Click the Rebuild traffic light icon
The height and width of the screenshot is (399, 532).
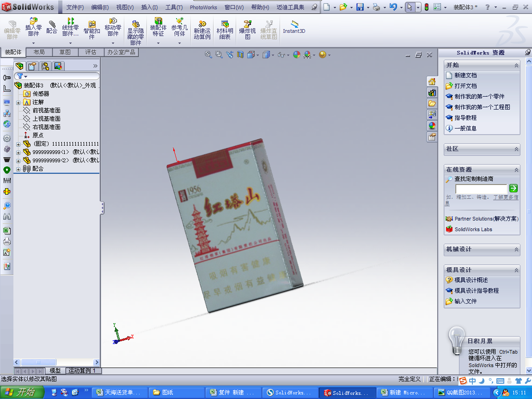click(x=427, y=7)
